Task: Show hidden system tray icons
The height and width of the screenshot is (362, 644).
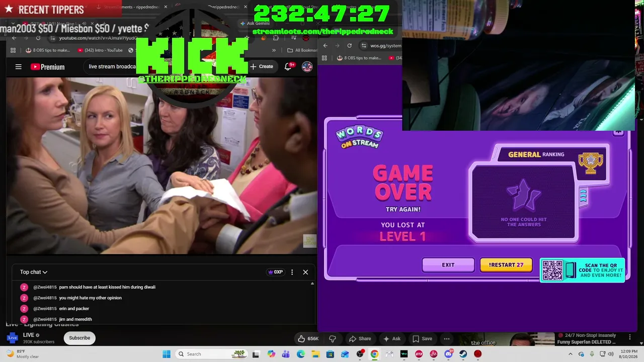Action: (570, 354)
